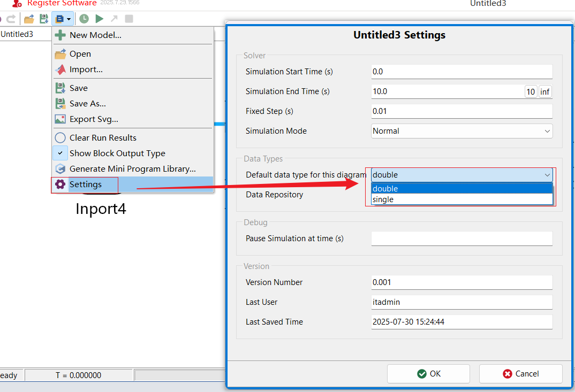Click the Register Software user icon
The width and height of the screenshot is (575, 392).
point(17,4)
